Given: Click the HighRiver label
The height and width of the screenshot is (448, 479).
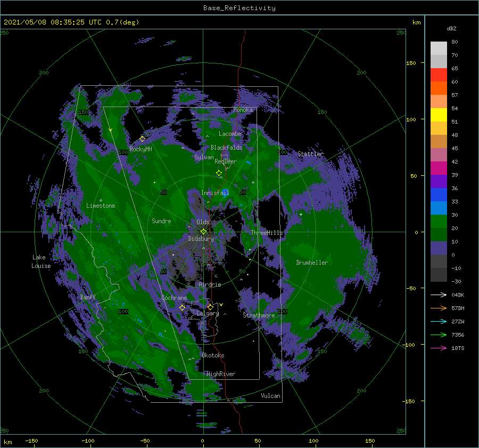Looking at the screenshot, I should coord(221,374).
